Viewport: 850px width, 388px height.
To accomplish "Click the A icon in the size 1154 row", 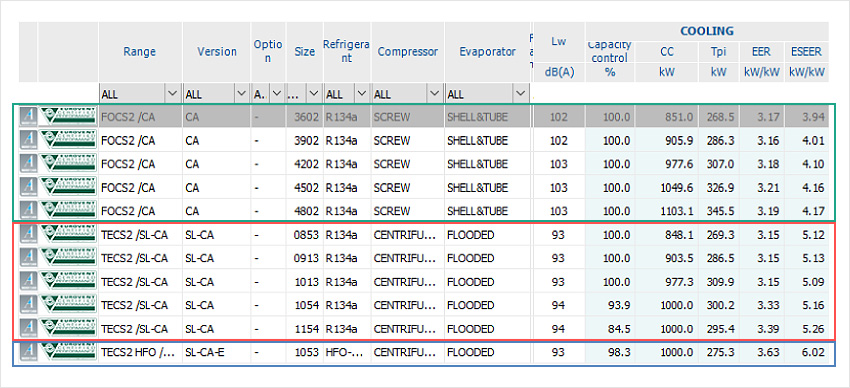I will pos(28,329).
